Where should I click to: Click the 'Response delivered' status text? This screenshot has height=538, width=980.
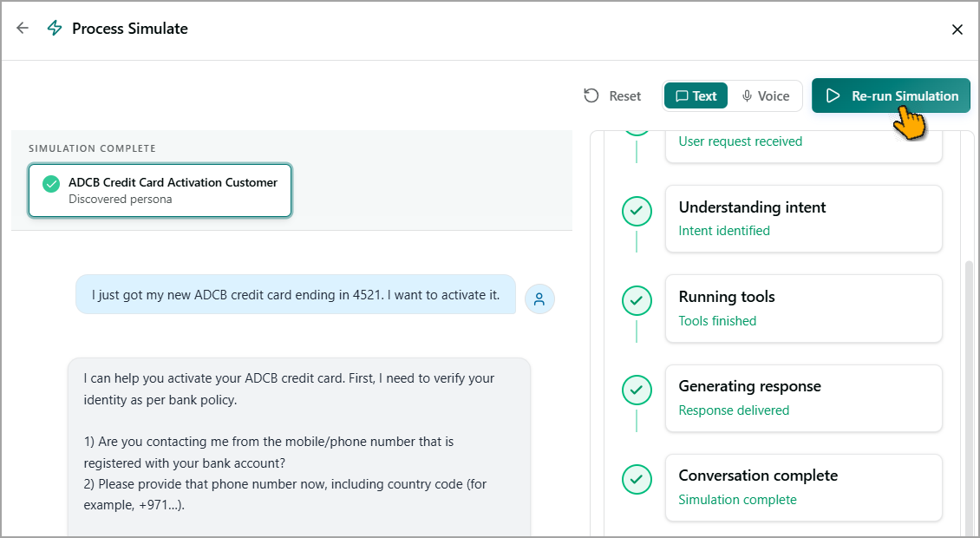734,410
